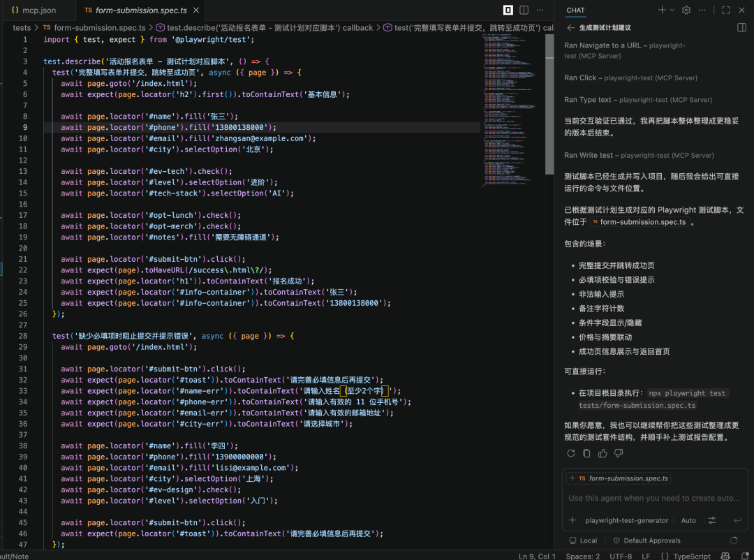754x560 pixels.
Task: Open notifications bell
Action: pyautogui.click(x=745, y=556)
